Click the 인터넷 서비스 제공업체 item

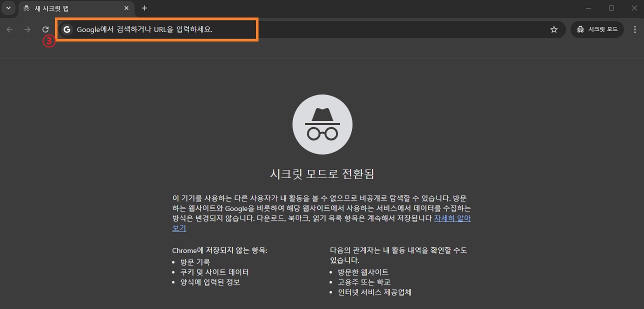click(374, 292)
